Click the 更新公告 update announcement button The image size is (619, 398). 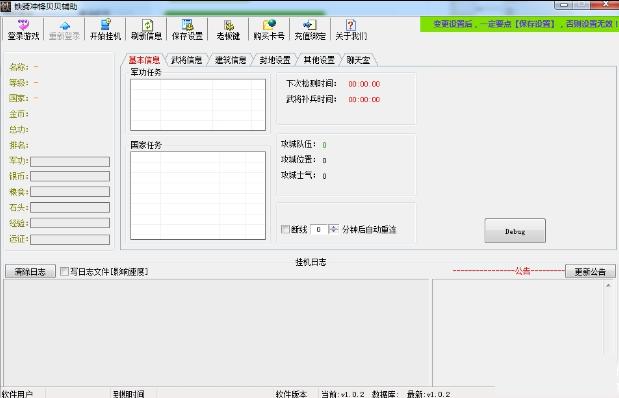pyautogui.click(x=590, y=272)
